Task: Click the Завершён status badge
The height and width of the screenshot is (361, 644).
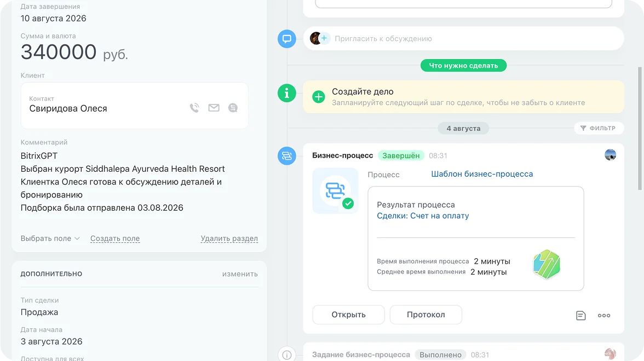Action: [401, 155]
